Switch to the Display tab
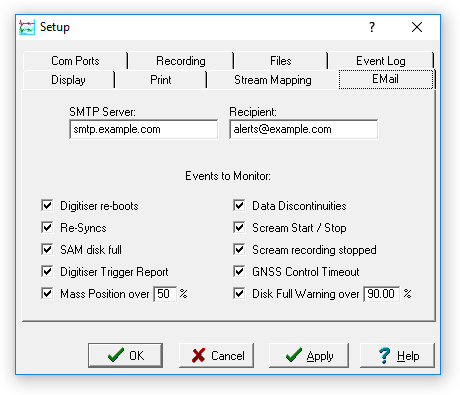This screenshot has height=395, width=460. pyautogui.click(x=68, y=80)
